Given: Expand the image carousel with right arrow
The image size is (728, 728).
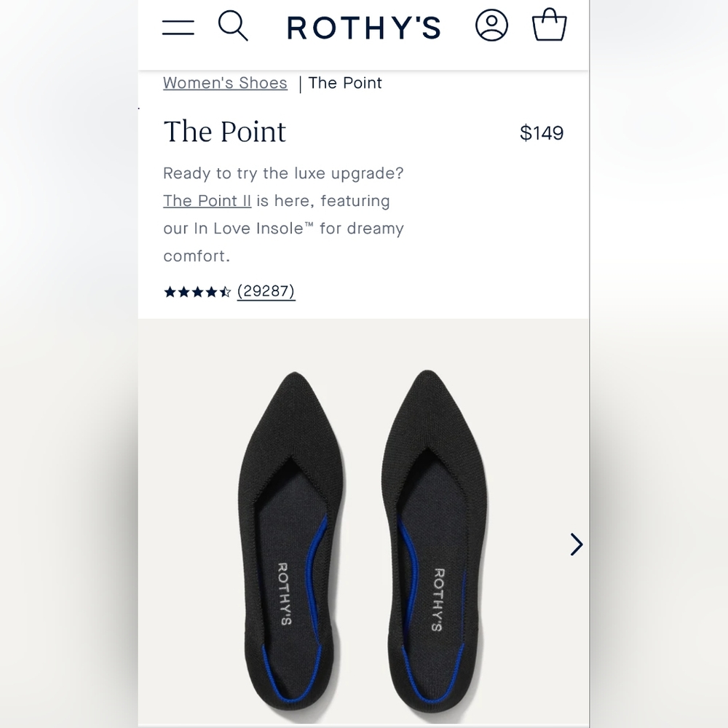Looking at the screenshot, I should (x=576, y=545).
